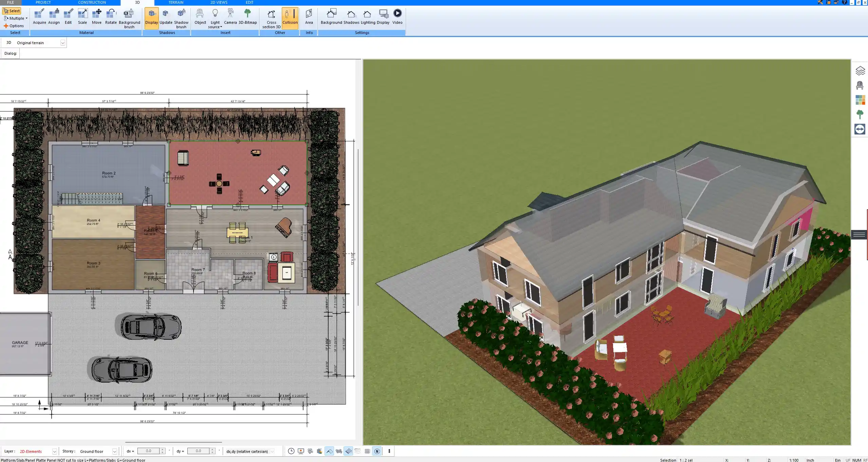
Task: Click the Multiple selection button
Action: point(15,18)
